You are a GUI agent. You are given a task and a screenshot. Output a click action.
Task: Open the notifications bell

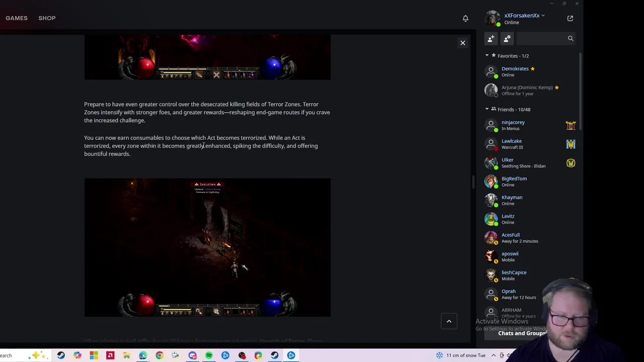pos(465,19)
